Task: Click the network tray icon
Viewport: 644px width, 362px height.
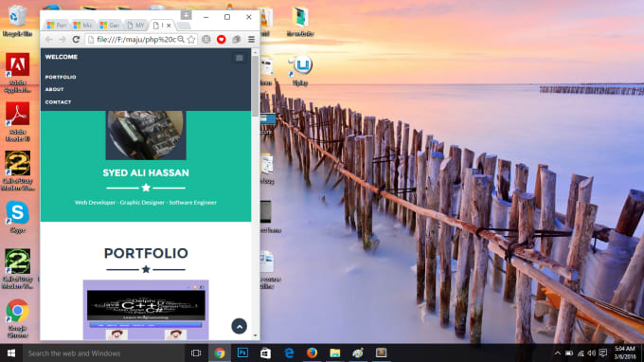Action: point(581,353)
